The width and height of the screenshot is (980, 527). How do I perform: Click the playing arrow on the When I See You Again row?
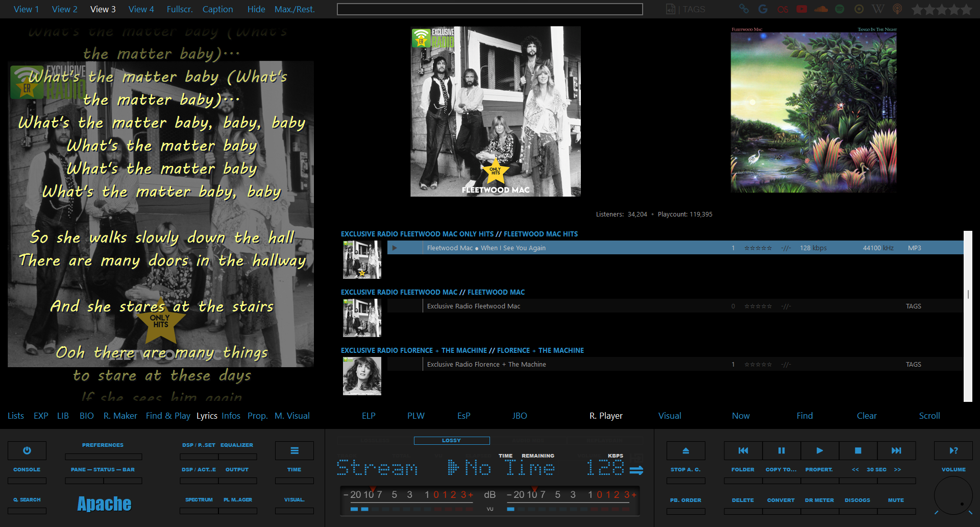point(395,248)
